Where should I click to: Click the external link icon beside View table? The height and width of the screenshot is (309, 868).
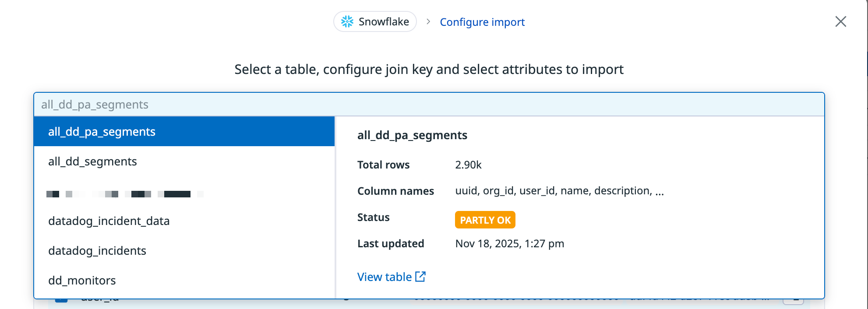click(420, 277)
